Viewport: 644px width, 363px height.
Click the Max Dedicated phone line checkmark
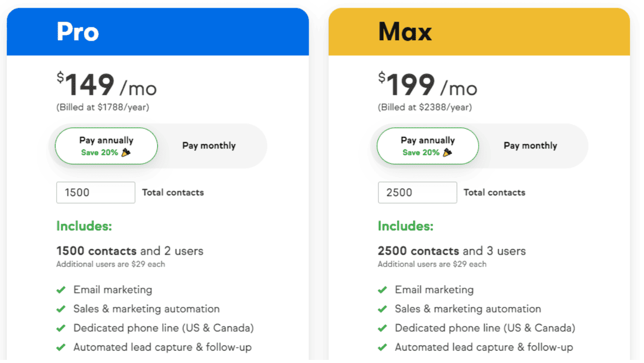click(382, 328)
